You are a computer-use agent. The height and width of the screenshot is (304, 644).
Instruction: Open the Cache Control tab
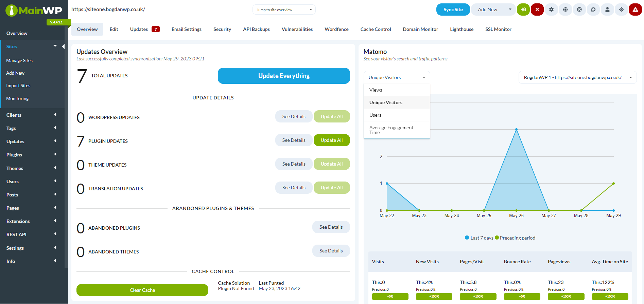[376, 29]
